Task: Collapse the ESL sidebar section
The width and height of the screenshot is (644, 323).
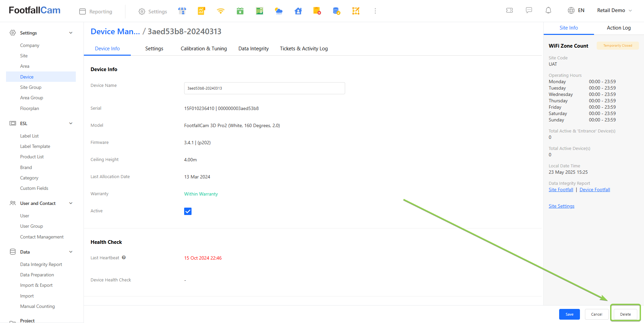Action: coord(71,123)
